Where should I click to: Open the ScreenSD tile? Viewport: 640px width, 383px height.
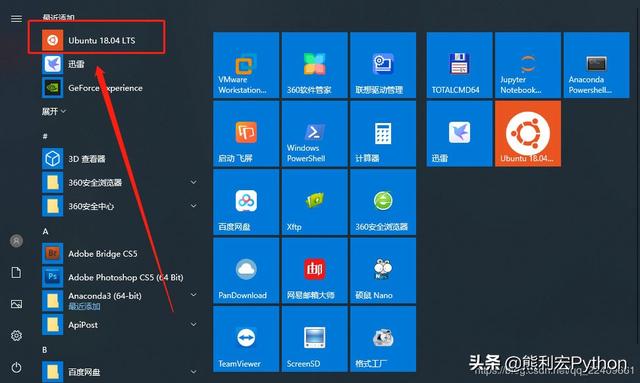315,339
